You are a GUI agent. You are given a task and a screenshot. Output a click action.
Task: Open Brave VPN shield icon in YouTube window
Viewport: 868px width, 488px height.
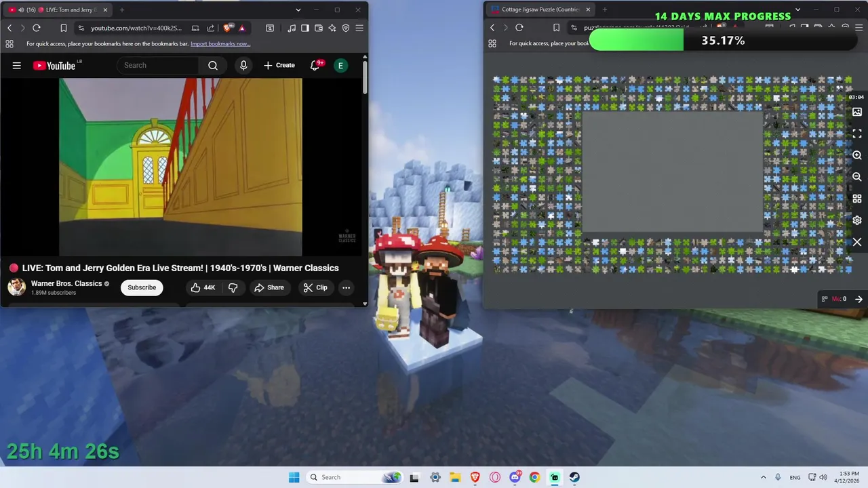click(x=346, y=28)
